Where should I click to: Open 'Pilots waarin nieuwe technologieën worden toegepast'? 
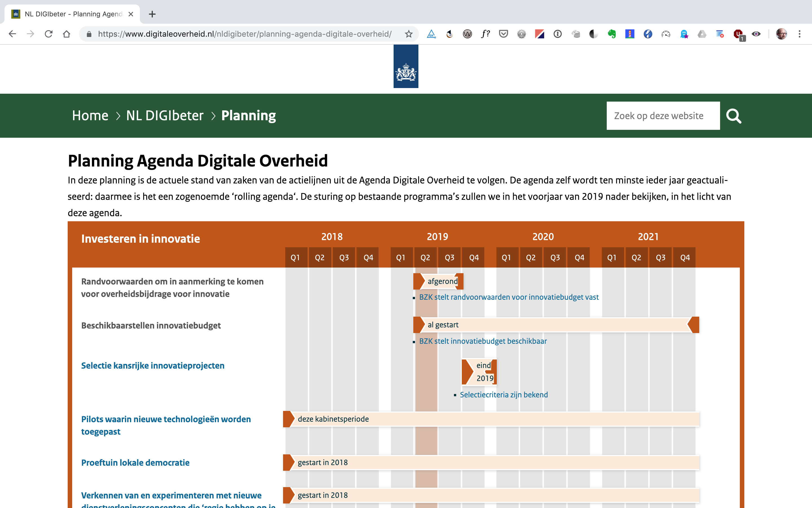click(166, 425)
